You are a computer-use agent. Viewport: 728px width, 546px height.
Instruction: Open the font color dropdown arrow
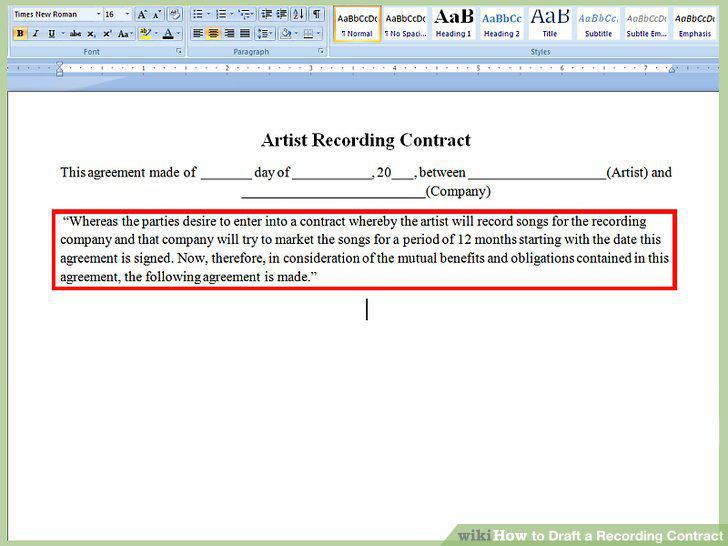pos(178,33)
